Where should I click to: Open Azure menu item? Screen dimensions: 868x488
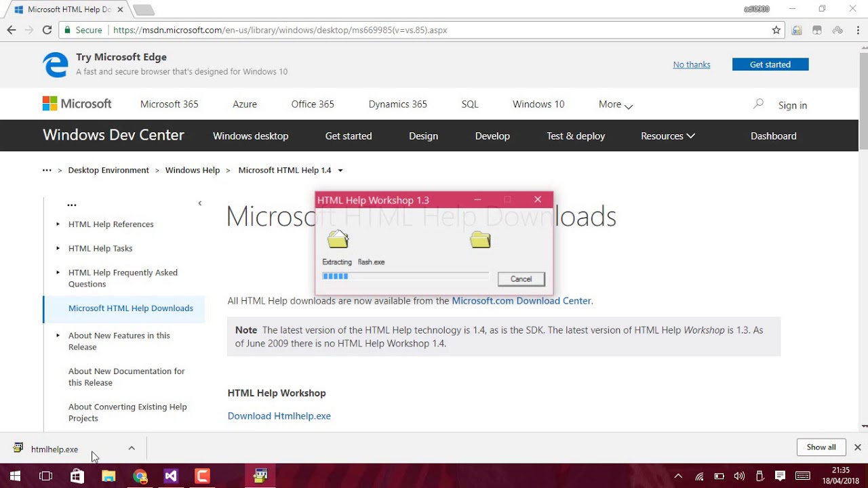click(245, 104)
